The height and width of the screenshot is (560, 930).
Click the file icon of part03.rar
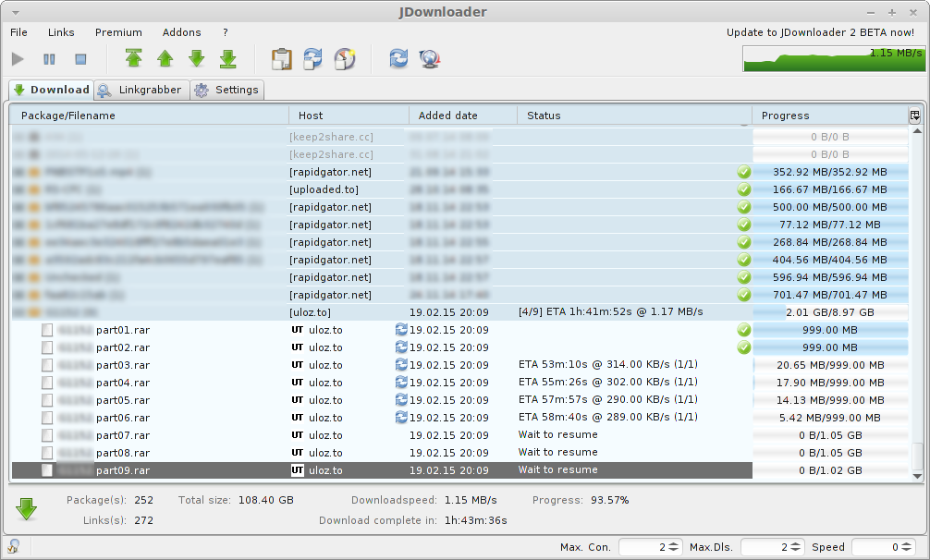point(47,365)
